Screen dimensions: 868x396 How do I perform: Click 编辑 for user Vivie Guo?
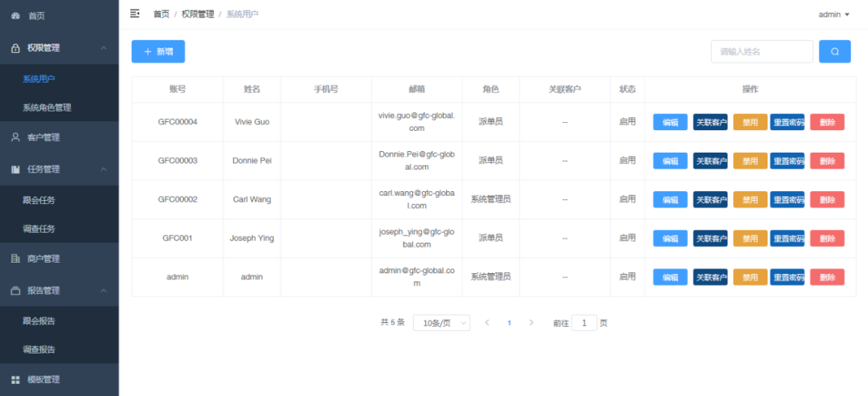point(669,122)
